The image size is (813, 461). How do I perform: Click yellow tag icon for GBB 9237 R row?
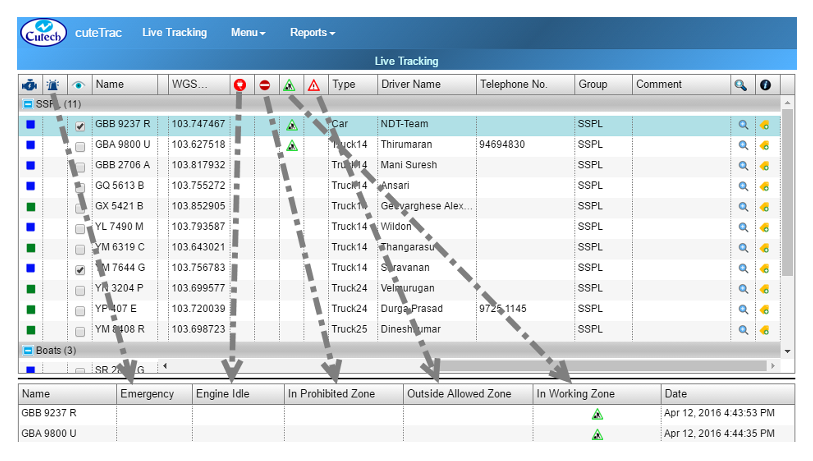click(764, 125)
